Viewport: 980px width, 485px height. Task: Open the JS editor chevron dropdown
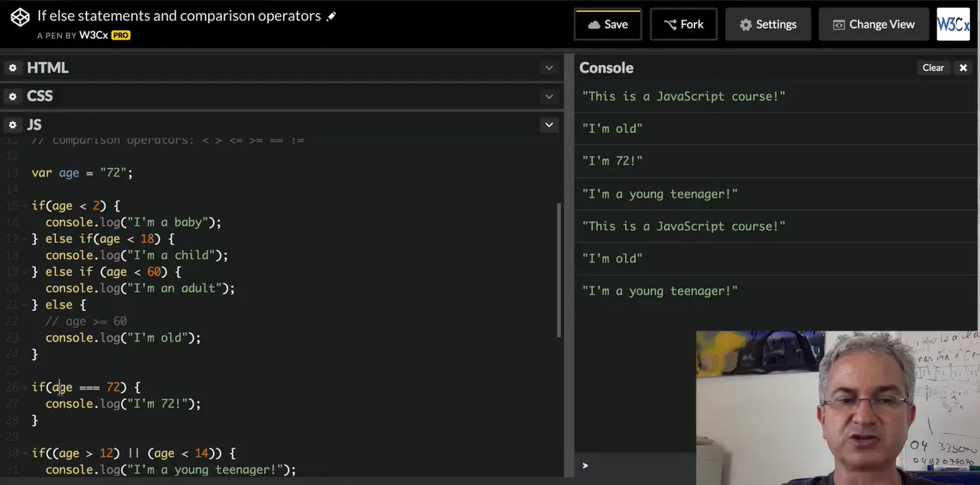(549, 124)
